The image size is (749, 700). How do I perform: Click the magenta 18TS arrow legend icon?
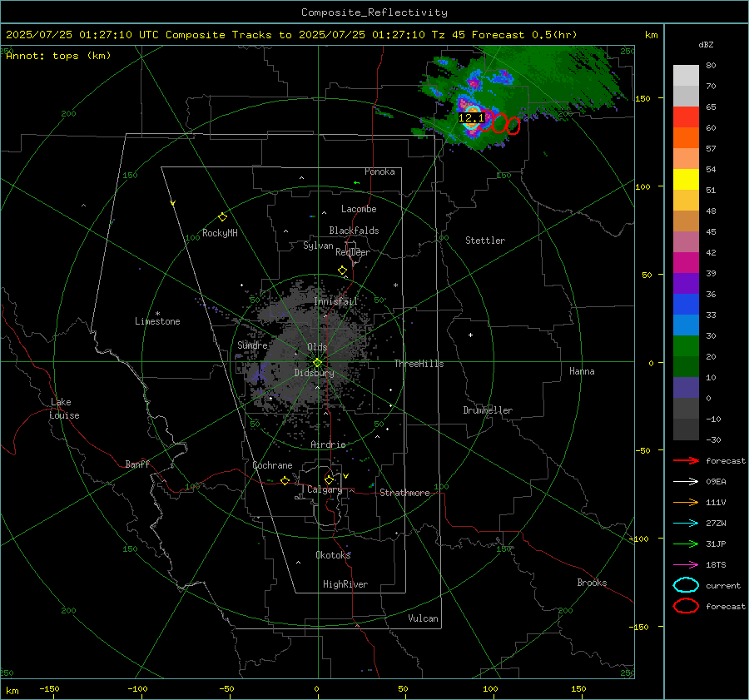pos(686,565)
